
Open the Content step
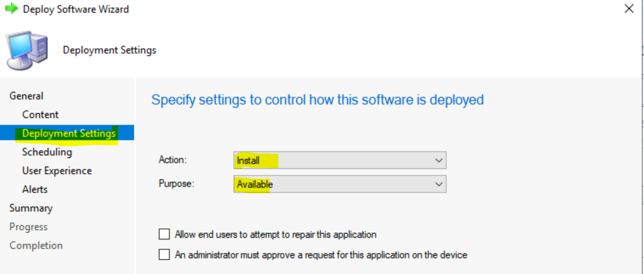[40, 114]
